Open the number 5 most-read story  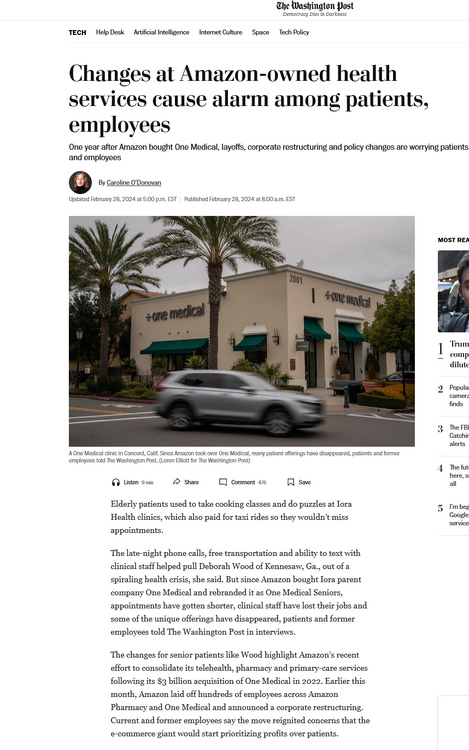[x=459, y=515]
